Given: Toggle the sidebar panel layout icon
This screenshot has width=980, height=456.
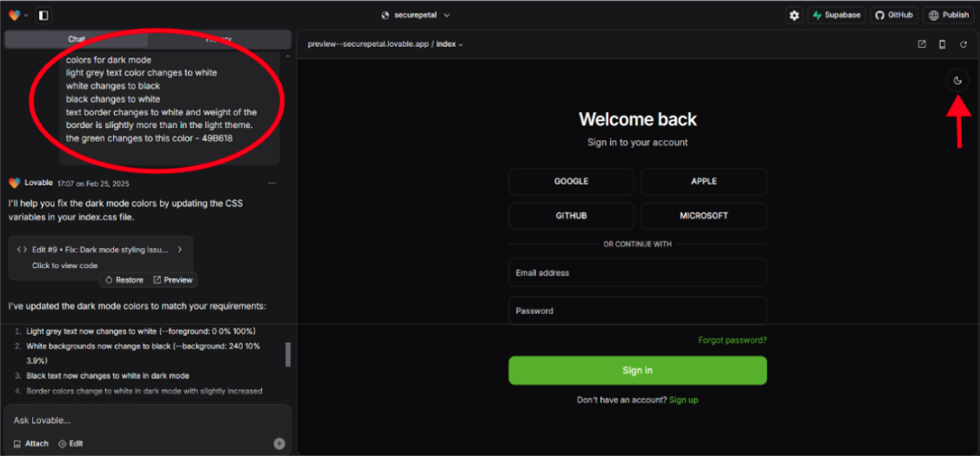Looking at the screenshot, I should pyautogui.click(x=44, y=15).
